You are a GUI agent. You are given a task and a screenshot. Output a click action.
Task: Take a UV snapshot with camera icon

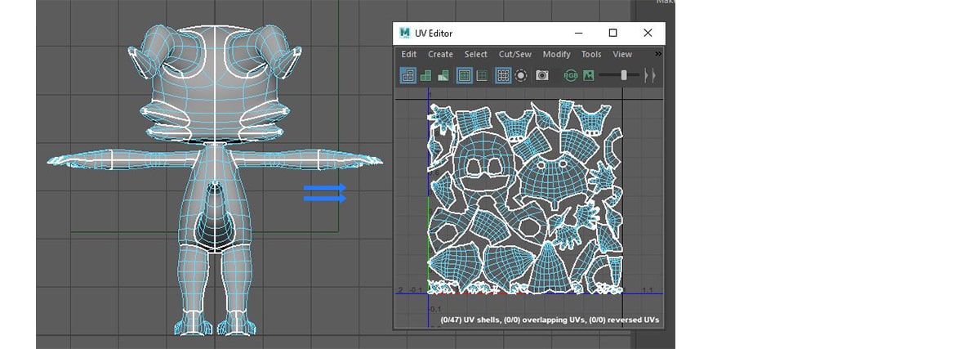tap(542, 75)
